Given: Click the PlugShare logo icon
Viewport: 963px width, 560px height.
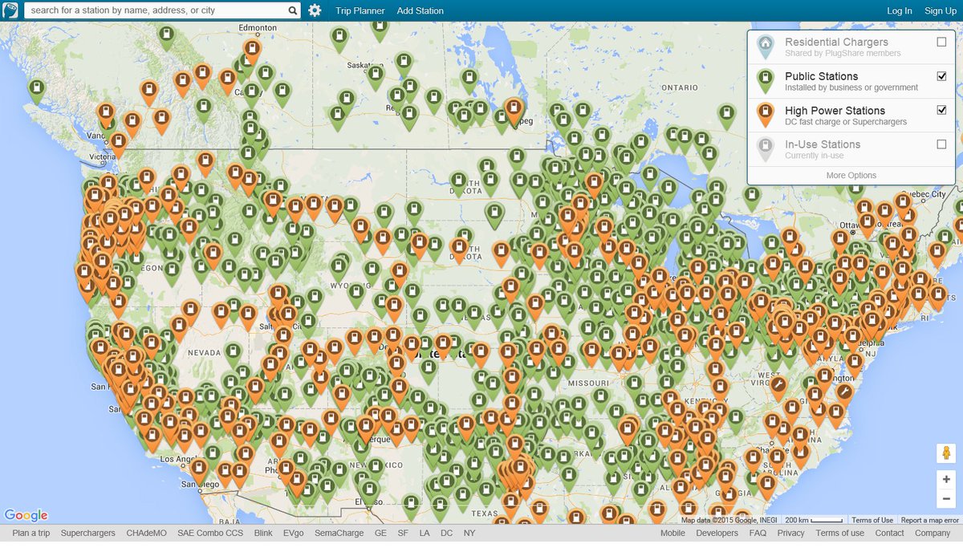Looking at the screenshot, I should [x=10, y=10].
